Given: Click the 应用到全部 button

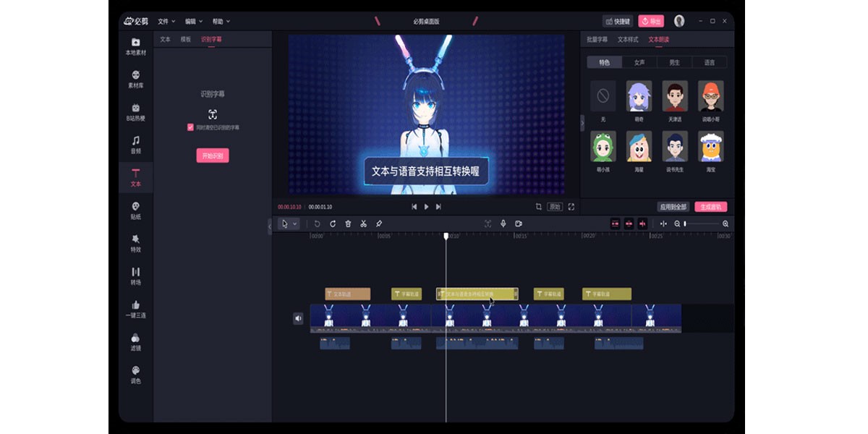Looking at the screenshot, I should (673, 207).
